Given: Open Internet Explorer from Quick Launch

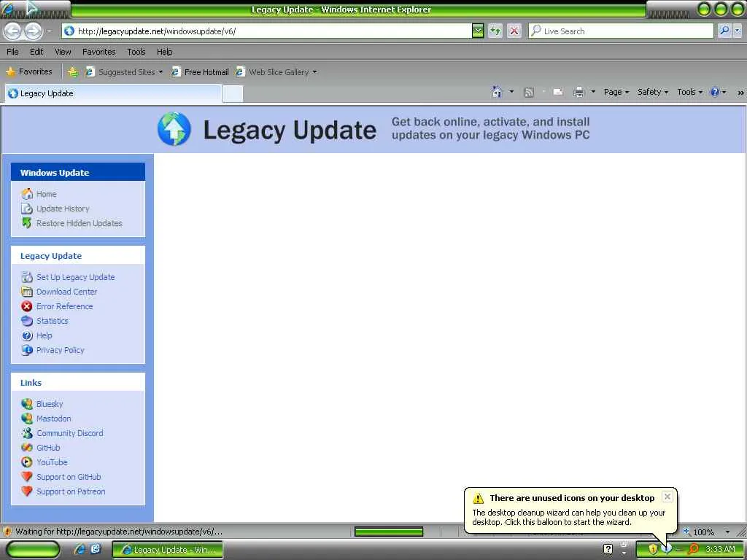Looking at the screenshot, I should tap(80, 549).
